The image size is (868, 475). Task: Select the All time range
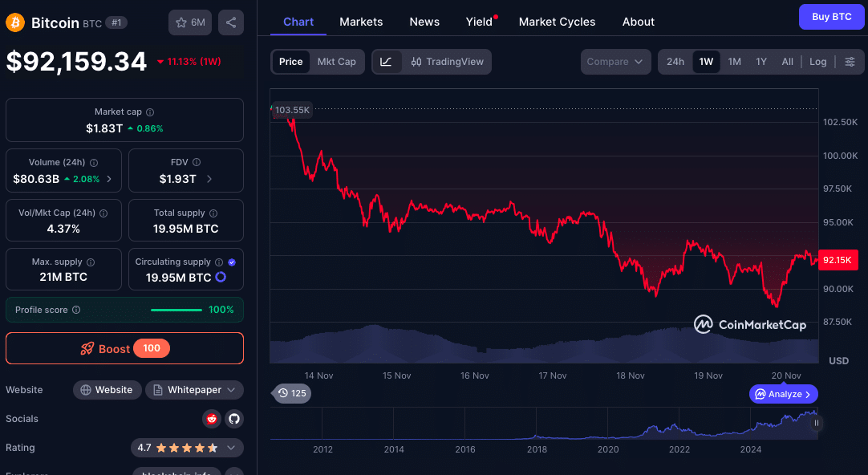(x=787, y=62)
